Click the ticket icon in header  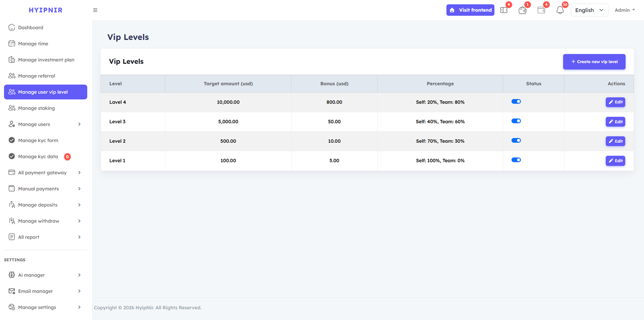[504, 10]
